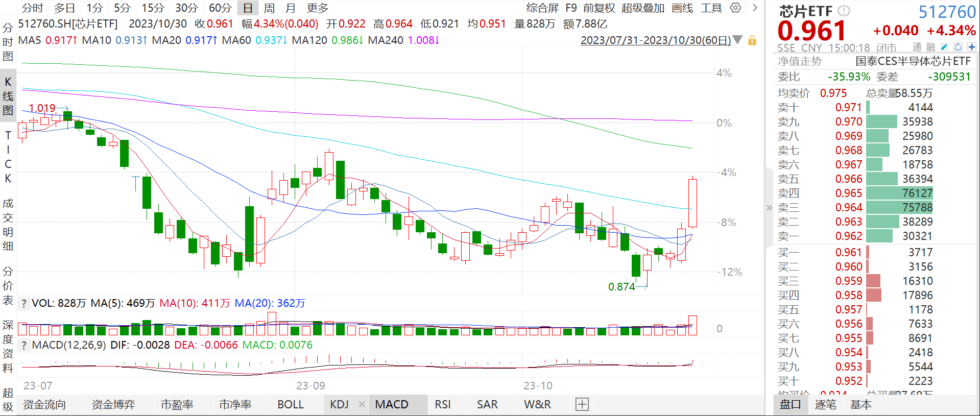Select the BOLL indicator tab
The width and height of the screenshot is (980, 416).
coord(291,404)
